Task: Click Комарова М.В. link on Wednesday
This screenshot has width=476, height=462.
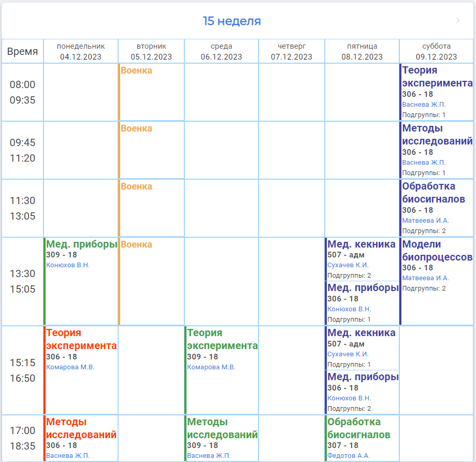Action: click(211, 367)
